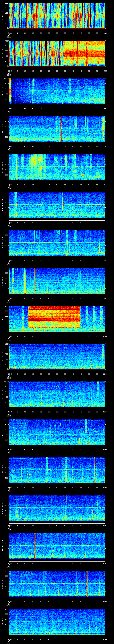The image size is (114, 644).
Task: Select the '11:17:00' start time label
Action: click(x=9, y=639)
